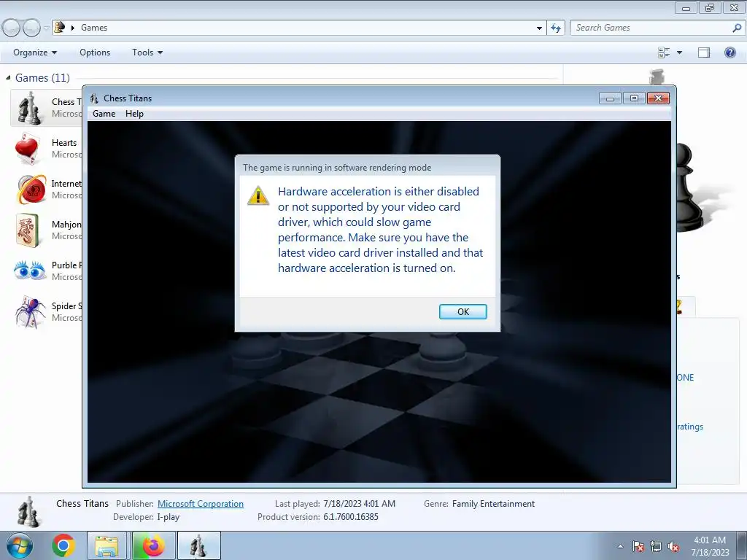Select the Mahjong Titans tile icon
The height and width of the screenshot is (560, 747).
[28, 230]
